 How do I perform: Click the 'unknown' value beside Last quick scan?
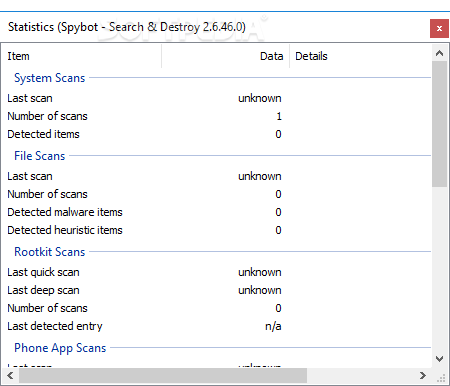point(260,272)
